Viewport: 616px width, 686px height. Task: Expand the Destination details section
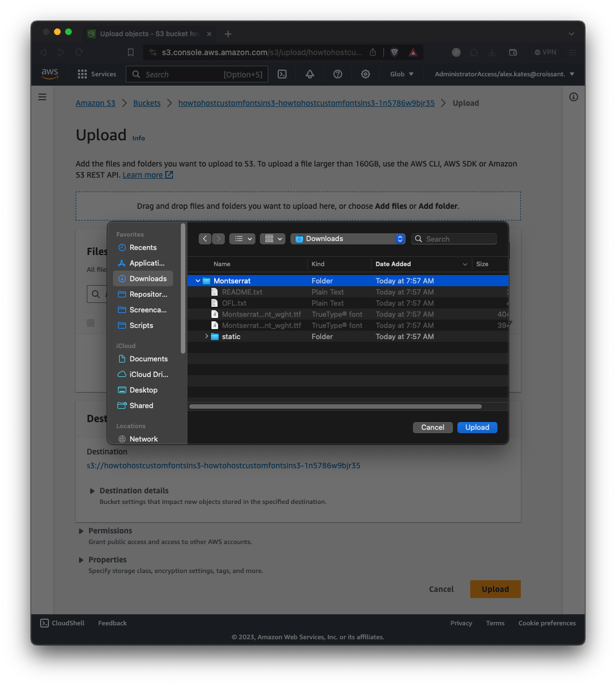92,491
